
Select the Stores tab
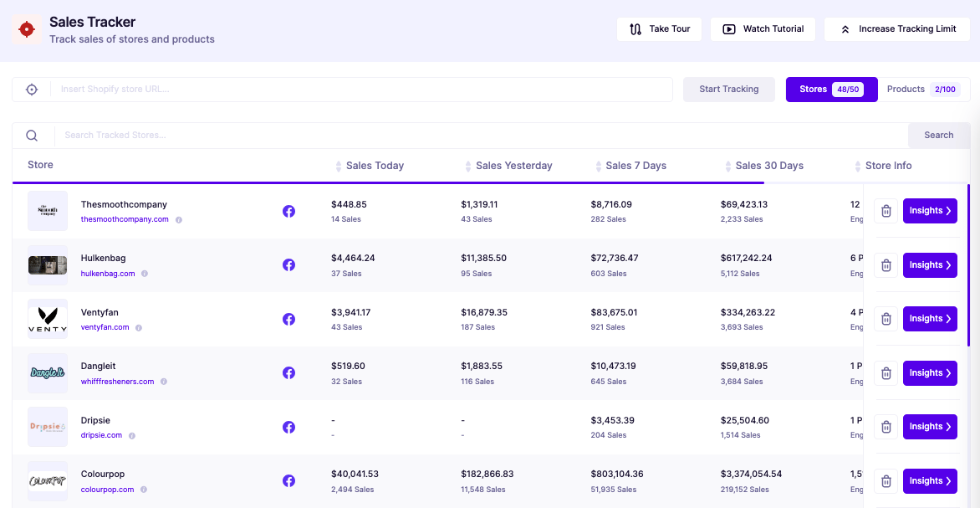point(831,90)
